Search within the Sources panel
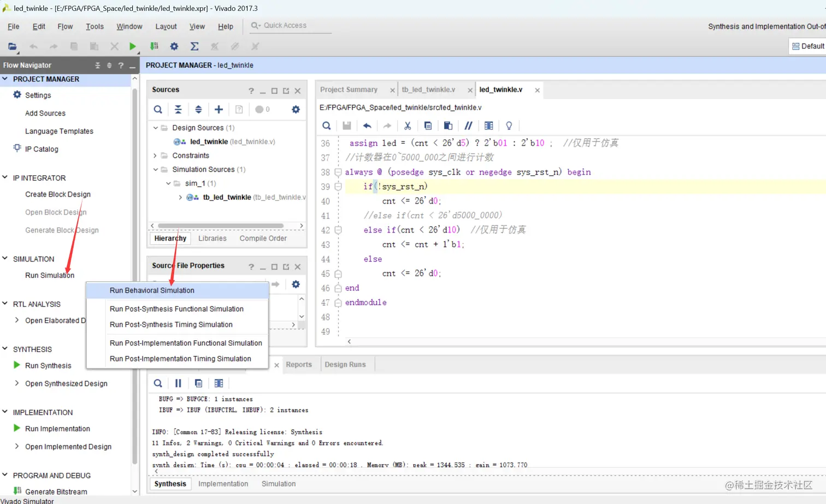This screenshot has width=826, height=504. (158, 109)
